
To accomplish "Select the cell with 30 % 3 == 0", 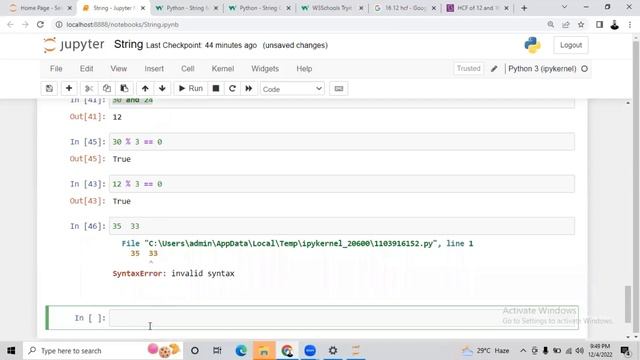I will point(342,142).
